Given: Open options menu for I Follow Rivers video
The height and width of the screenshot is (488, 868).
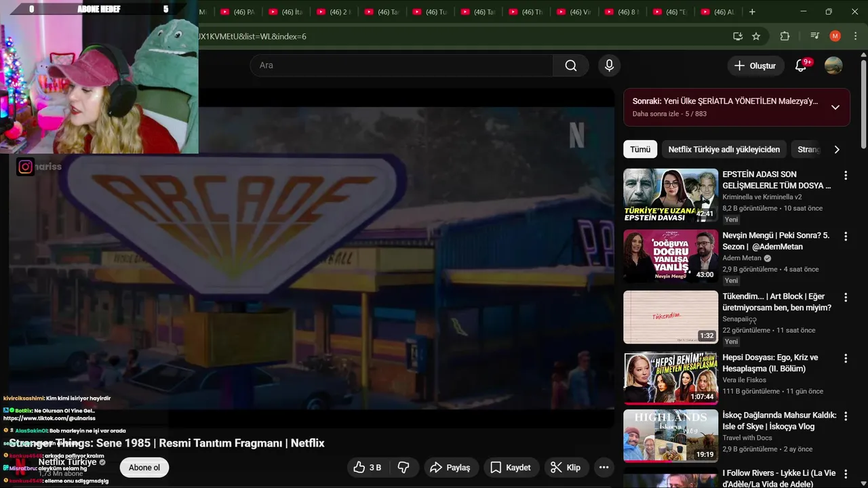Looking at the screenshot, I should pyautogui.click(x=846, y=474).
